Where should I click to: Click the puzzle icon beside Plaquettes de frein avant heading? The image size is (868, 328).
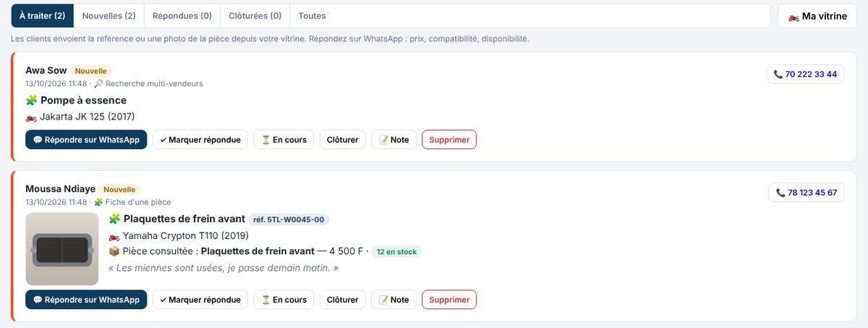click(x=114, y=219)
